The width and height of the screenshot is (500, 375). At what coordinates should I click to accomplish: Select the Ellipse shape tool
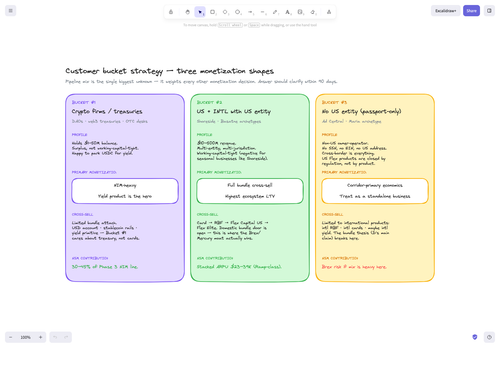238,12
